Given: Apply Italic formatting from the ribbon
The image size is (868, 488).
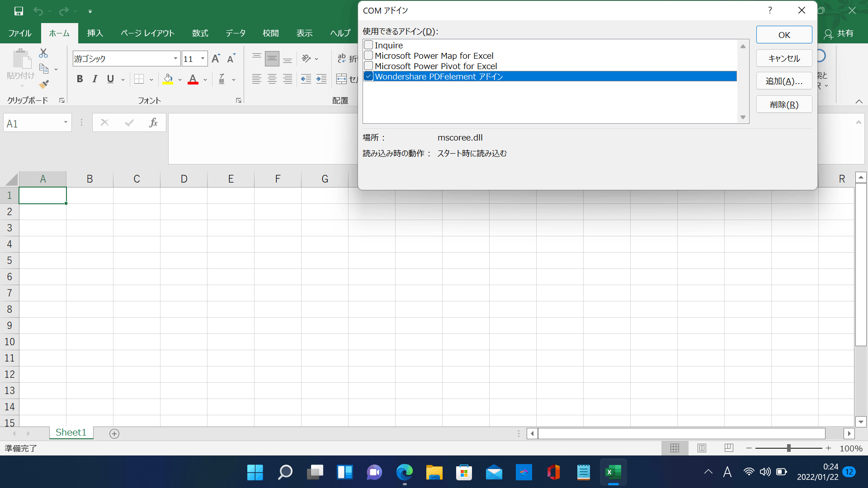Looking at the screenshot, I should point(95,79).
